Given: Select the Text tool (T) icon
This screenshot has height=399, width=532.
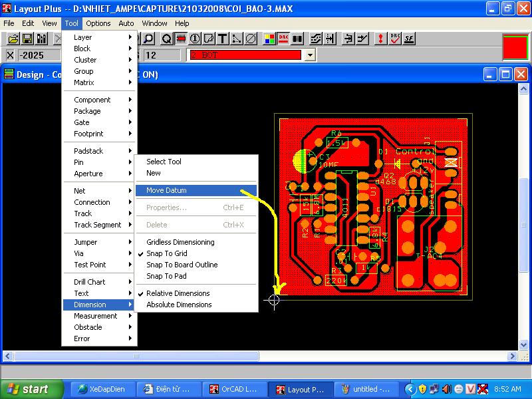Looking at the screenshot, I should pyautogui.click(x=223, y=39).
